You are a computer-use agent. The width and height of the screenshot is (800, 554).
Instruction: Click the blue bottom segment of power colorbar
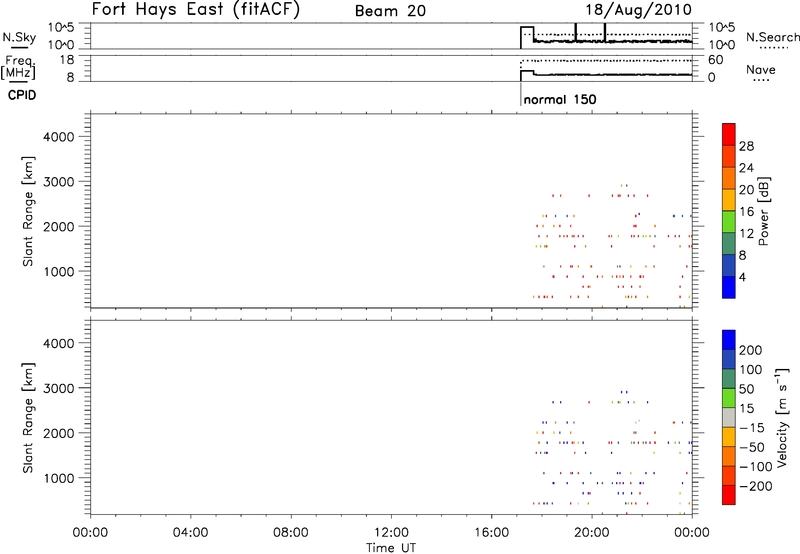coord(729,287)
